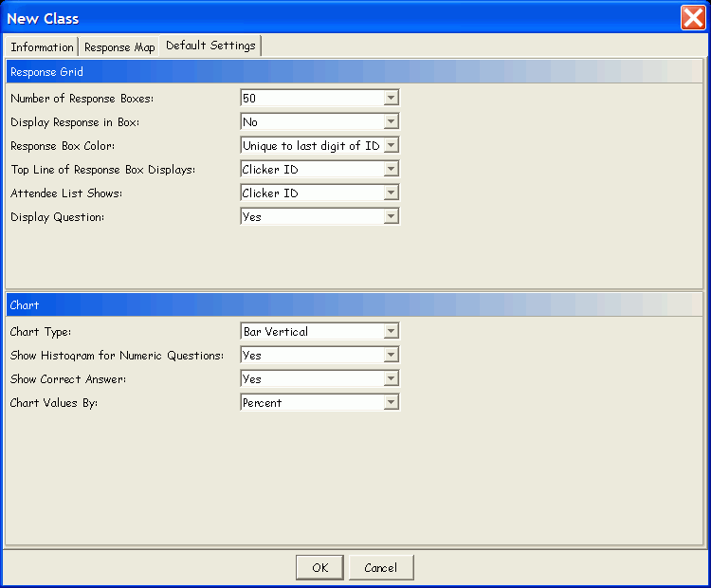Image resolution: width=711 pixels, height=588 pixels.
Task: Close the New Class dialog
Action: pyautogui.click(x=693, y=18)
